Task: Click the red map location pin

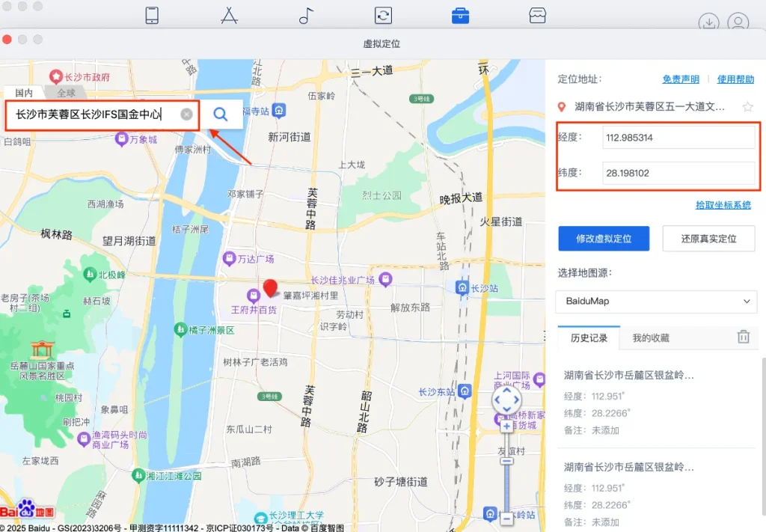Action: [270, 288]
